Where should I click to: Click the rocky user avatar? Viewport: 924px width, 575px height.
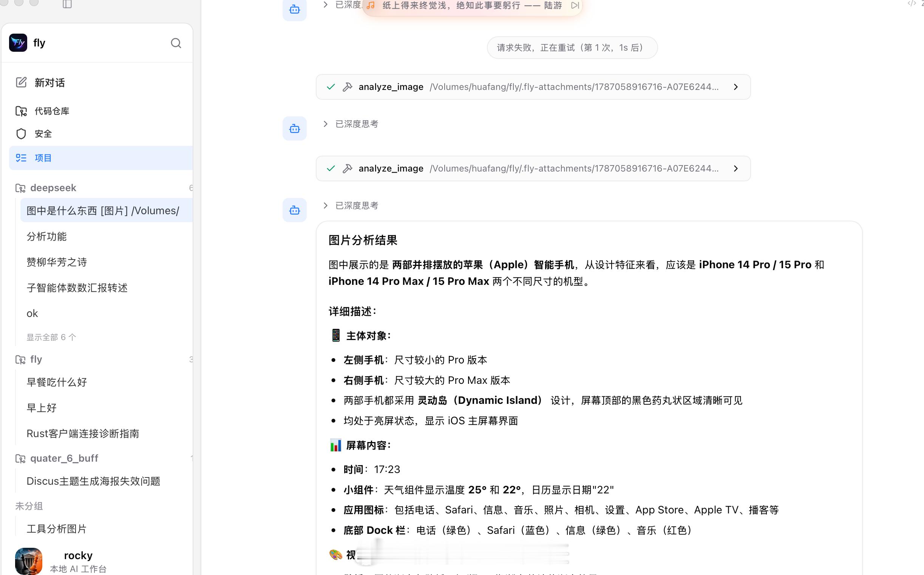coord(28,561)
